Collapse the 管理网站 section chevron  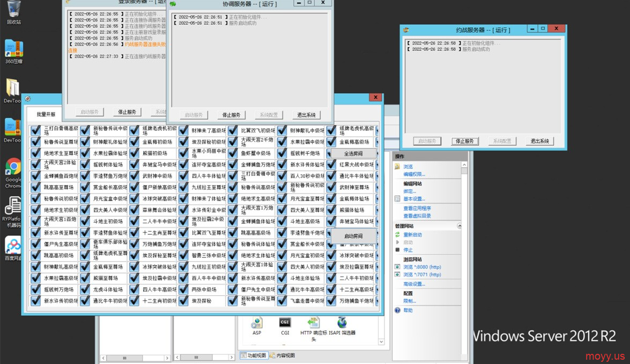(x=459, y=226)
